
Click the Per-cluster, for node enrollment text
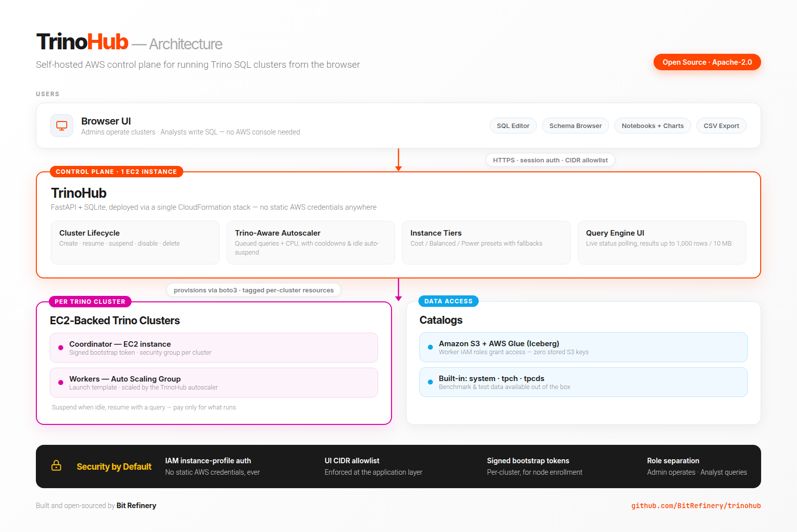pos(534,472)
